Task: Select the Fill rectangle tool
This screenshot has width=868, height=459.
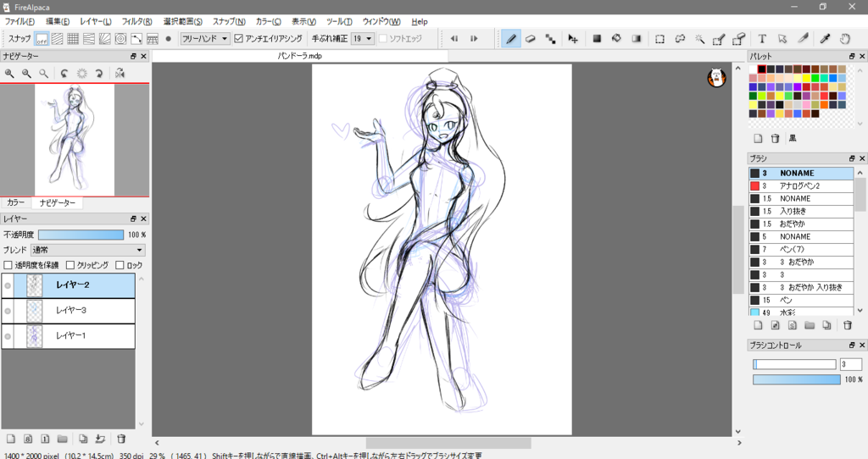Action: click(x=597, y=39)
